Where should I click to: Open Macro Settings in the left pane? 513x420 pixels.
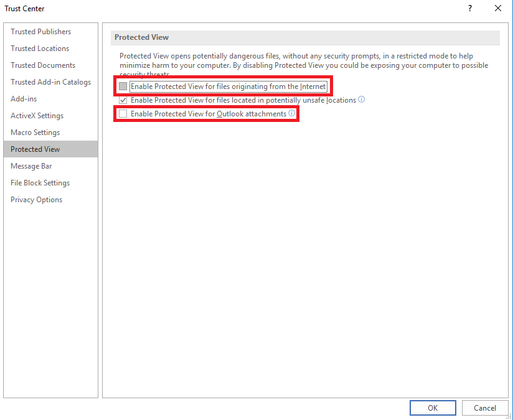point(35,133)
